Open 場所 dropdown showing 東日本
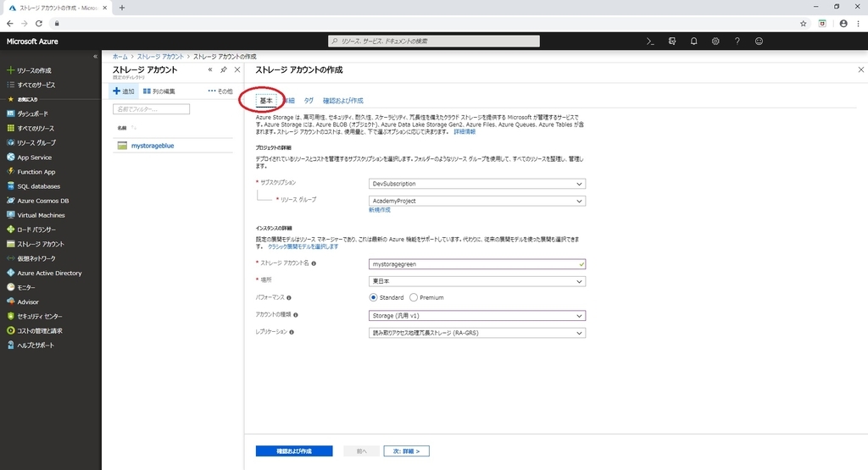The width and height of the screenshot is (868, 470). [477, 281]
